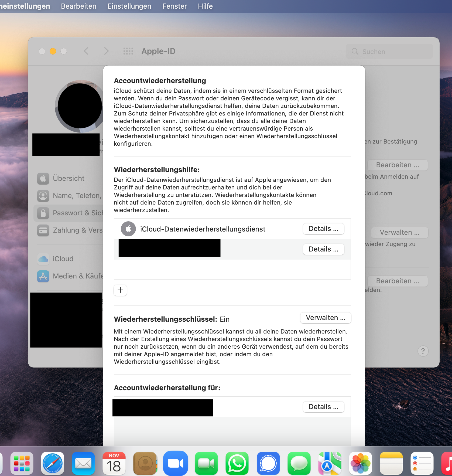Go back with the left chevron in toolbar
The height and width of the screenshot is (476, 452).
[x=86, y=51]
